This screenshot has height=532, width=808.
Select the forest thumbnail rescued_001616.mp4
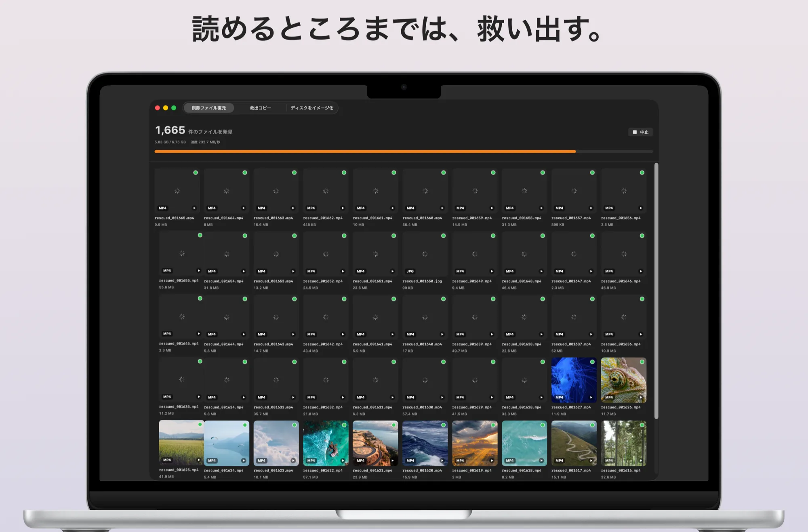[x=623, y=443]
